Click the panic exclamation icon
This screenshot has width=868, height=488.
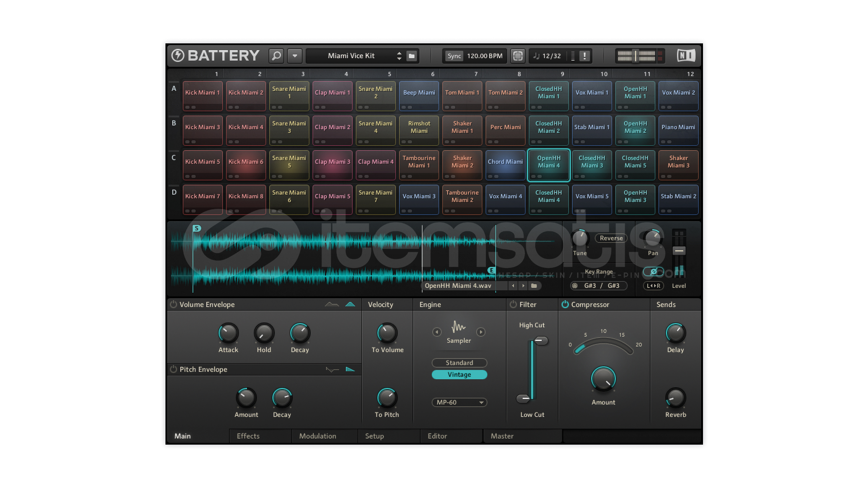click(x=585, y=56)
